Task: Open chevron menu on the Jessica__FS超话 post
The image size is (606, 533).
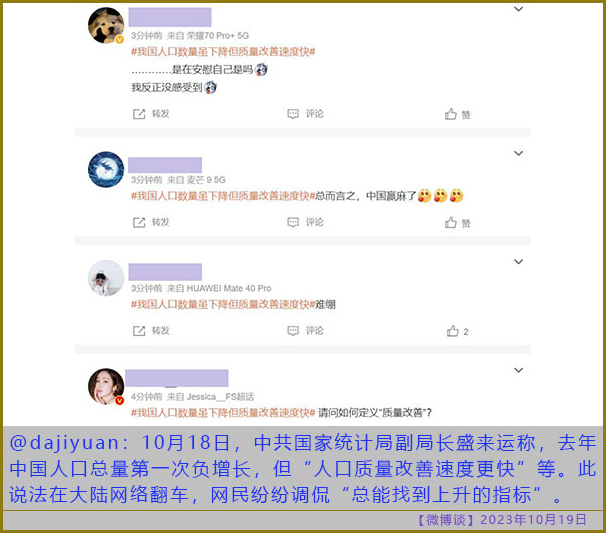Action: click(x=519, y=370)
